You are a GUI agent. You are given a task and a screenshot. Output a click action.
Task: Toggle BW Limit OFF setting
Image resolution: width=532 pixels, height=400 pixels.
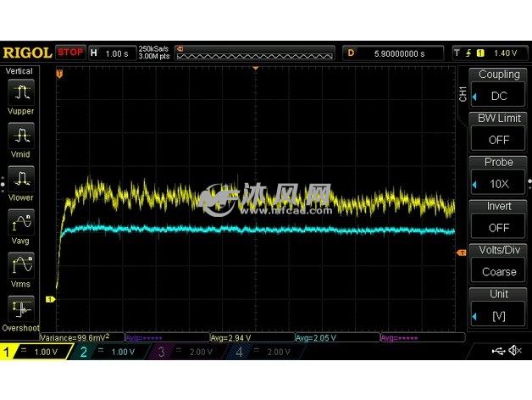coord(499,131)
